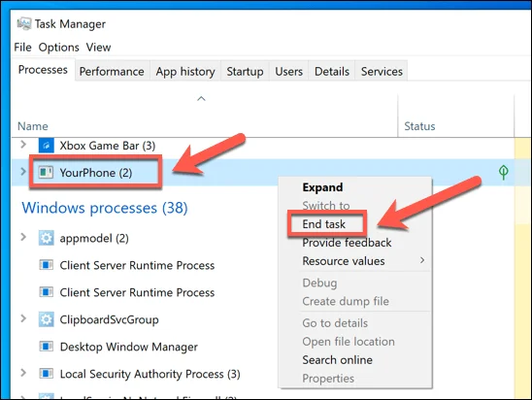Switch to the Users tab
Screen dimensions: 532x400
tap(288, 71)
